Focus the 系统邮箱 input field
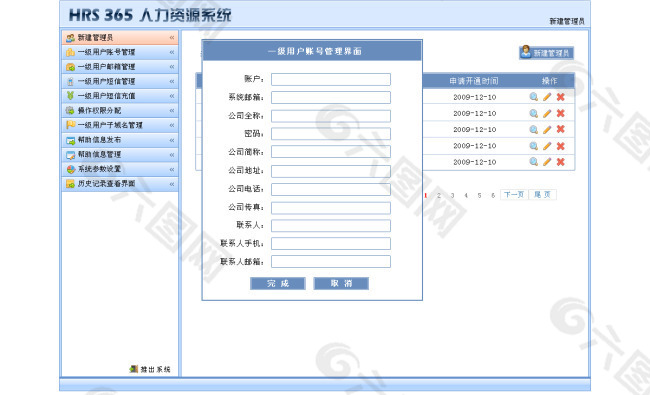 (x=331, y=97)
